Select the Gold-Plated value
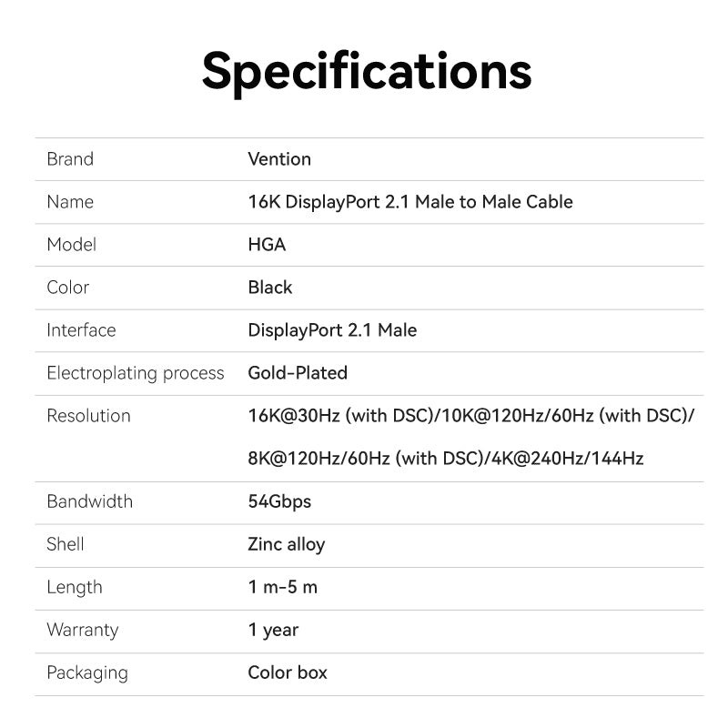The height and width of the screenshot is (728, 728). (298, 373)
